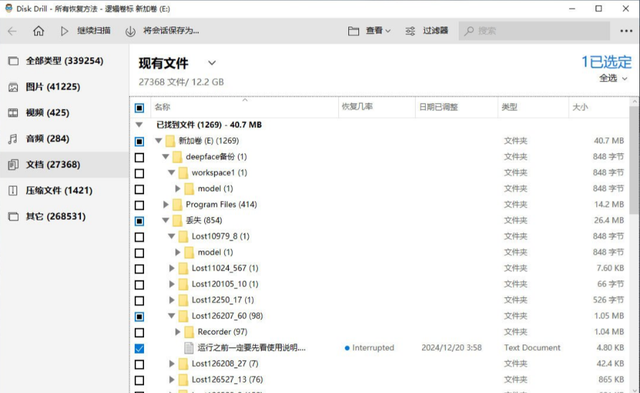Click the archives (1421) category icon
640x393 pixels.
[13, 191]
